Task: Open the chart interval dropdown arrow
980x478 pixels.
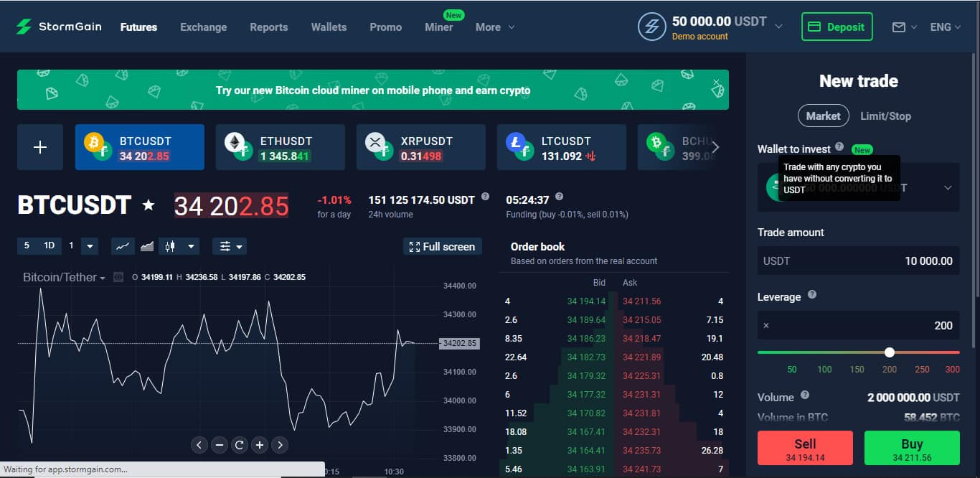Action: pyautogui.click(x=90, y=246)
